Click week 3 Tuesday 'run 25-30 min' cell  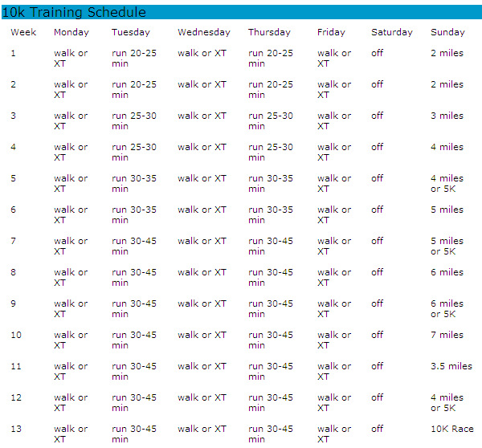tap(134, 121)
